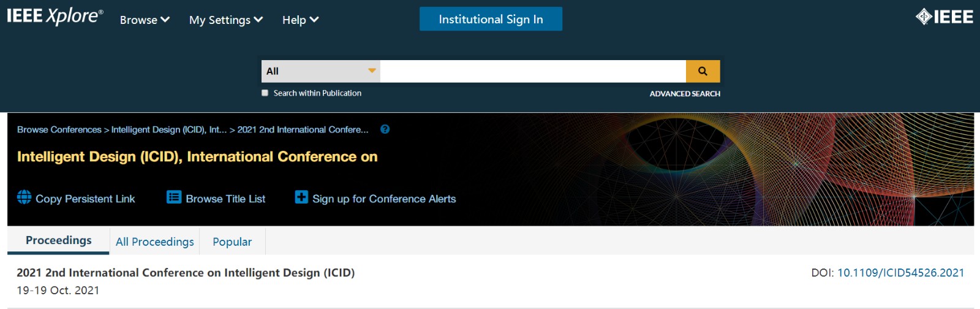Viewport: 980px width, 309px height.
Task: Open the All search category dropdown
Action: 321,71
